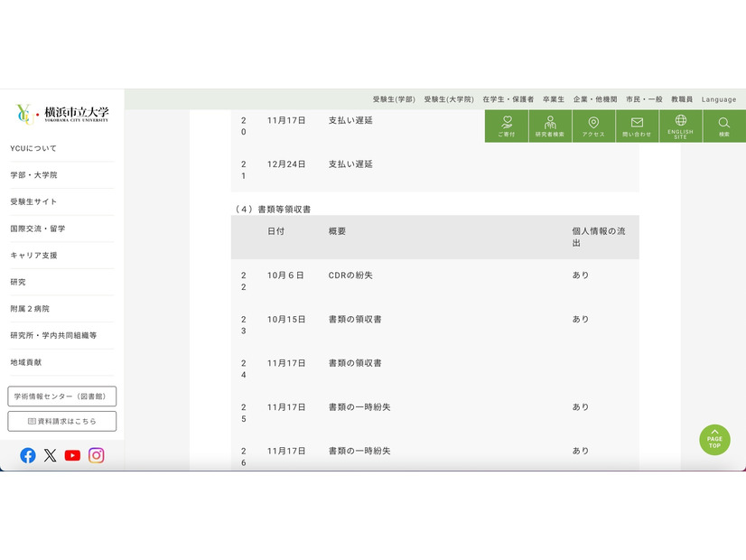
Task: Click the 学術情報センター（図書館） button
Action: pyautogui.click(x=61, y=397)
